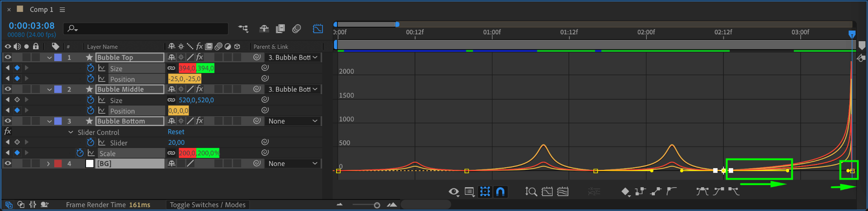Click pick whip for Bubble Top parent
The width and height of the screenshot is (868, 211).
click(257, 57)
